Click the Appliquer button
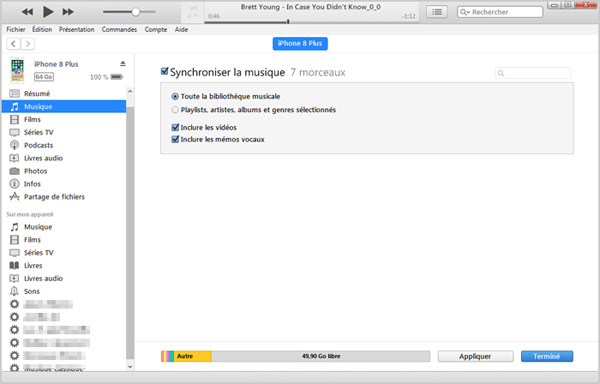Viewport: 600px width, 384px height. pyautogui.click(x=475, y=356)
